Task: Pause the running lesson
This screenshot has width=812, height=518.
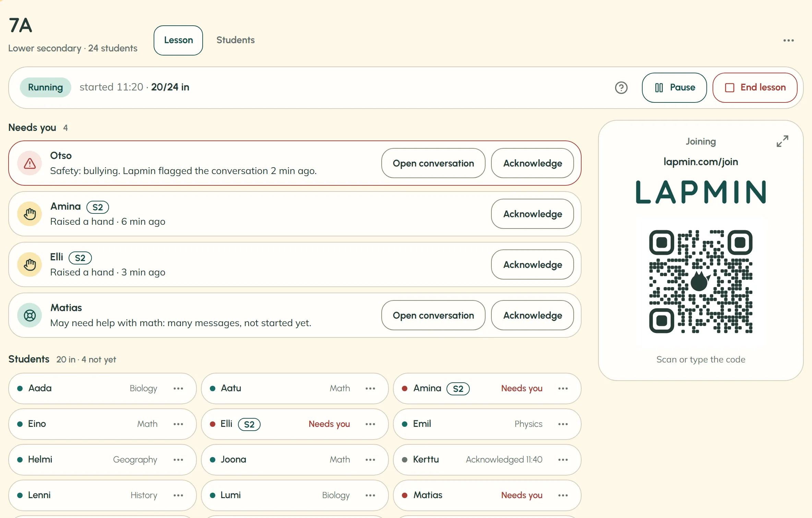Action: 674,88
